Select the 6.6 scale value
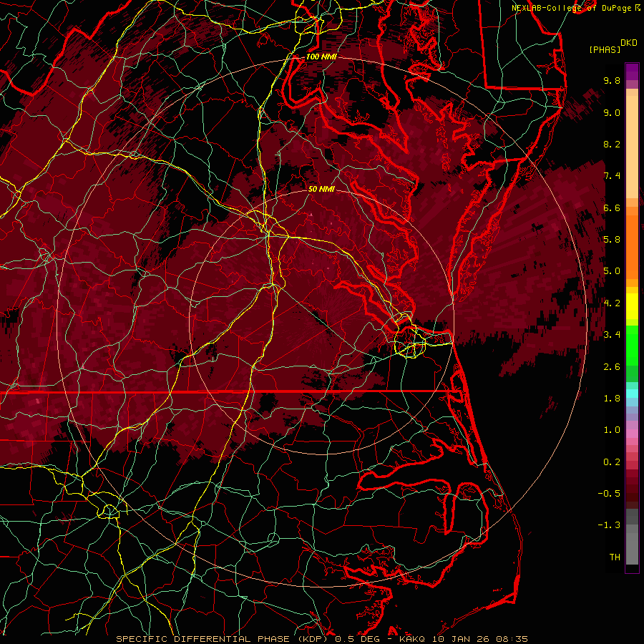 click(612, 208)
